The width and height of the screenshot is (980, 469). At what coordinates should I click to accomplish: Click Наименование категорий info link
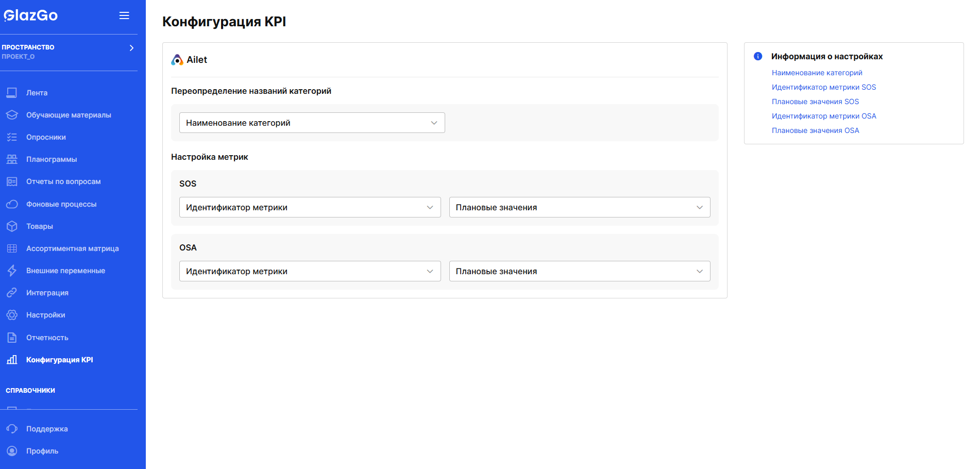tap(817, 73)
